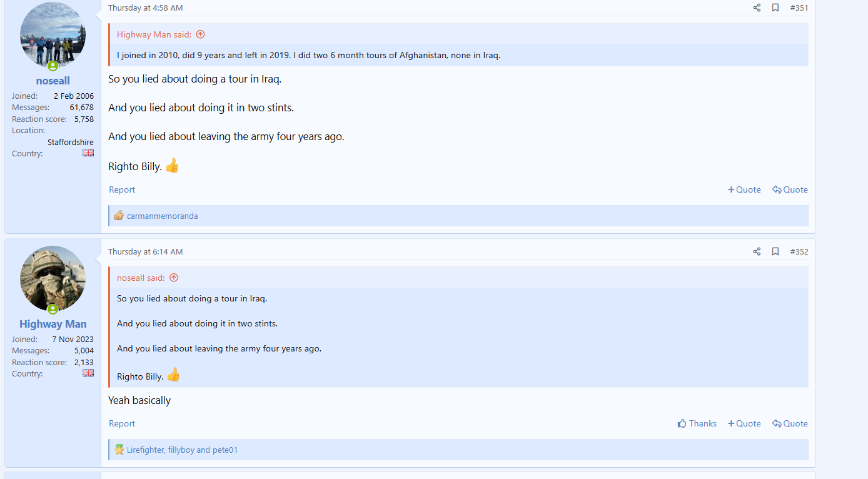Open Highway Man's profile via username
This screenshot has width=868, height=479.
53,324
